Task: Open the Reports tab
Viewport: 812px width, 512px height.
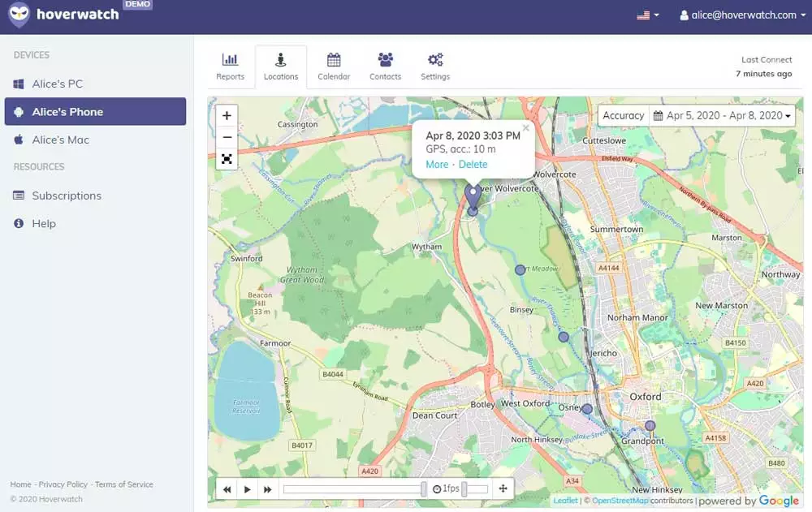Action: click(230, 67)
